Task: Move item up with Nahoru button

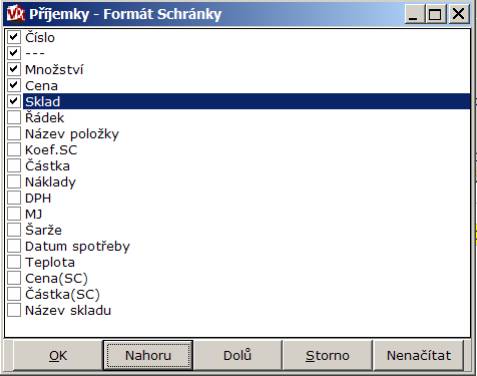Action: (x=148, y=355)
